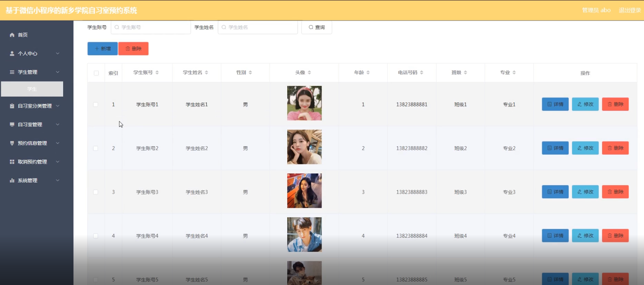Open 详情 for 学生账号2

coord(555,148)
